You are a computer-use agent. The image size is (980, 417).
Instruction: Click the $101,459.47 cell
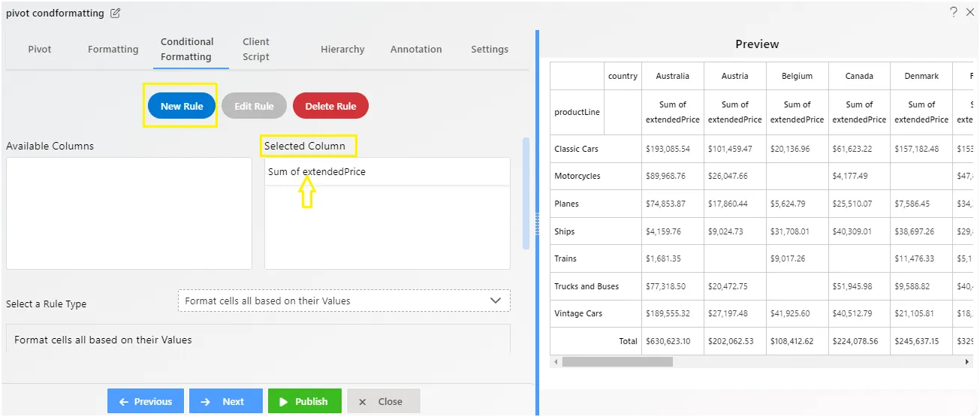click(734, 149)
